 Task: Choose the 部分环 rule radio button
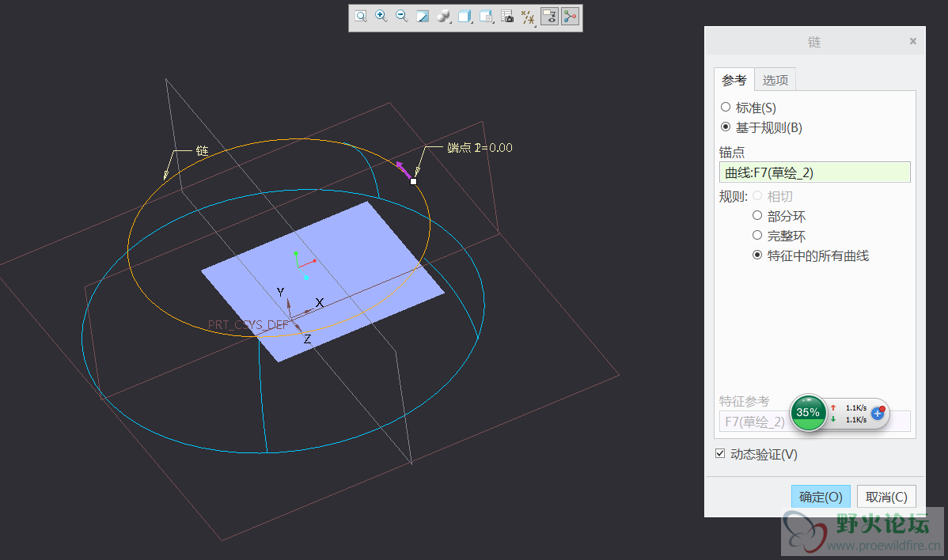(x=757, y=215)
